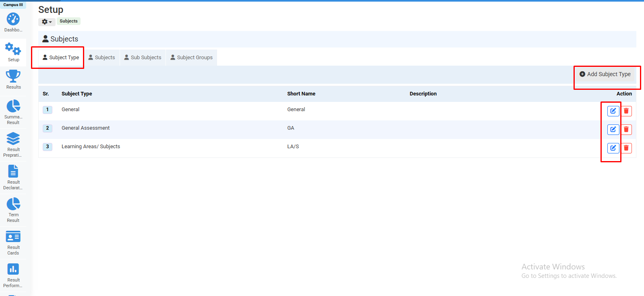Edit the General subject type row
The width and height of the screenshot is (644, 296).
[x=613, y=111]
